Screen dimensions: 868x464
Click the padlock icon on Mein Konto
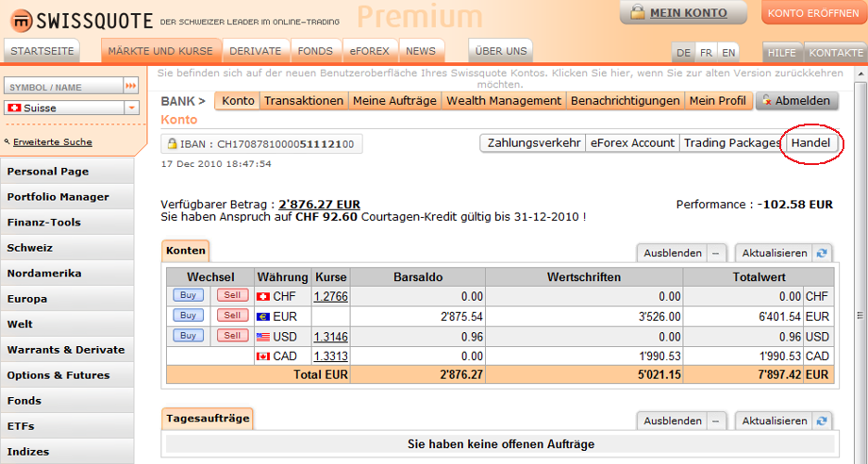pyautogui.click(x=638, y=12)
